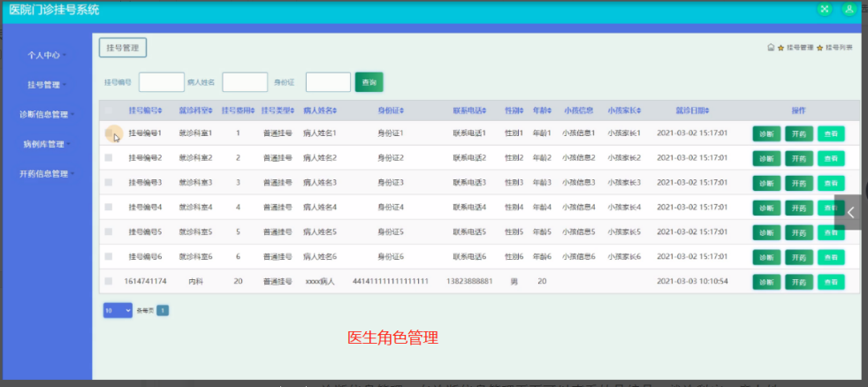The image size is (868, 387).
Task: Sort by 联系电话 column arrows
Action: tap(483, 110)
